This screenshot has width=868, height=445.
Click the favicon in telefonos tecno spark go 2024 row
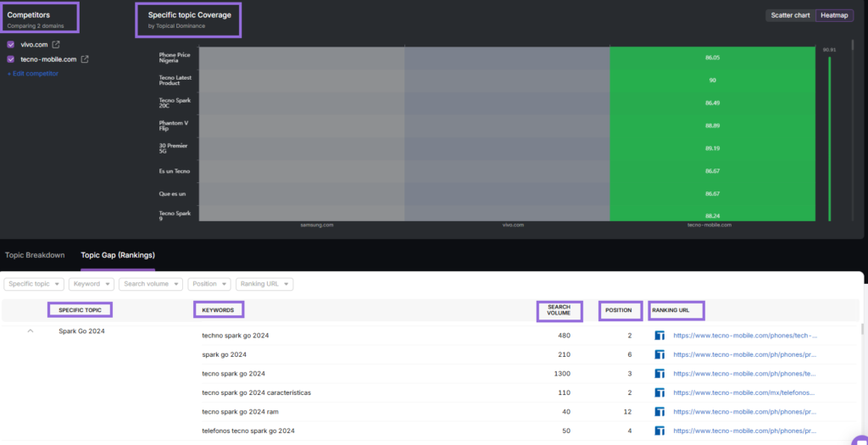point(659,431)
